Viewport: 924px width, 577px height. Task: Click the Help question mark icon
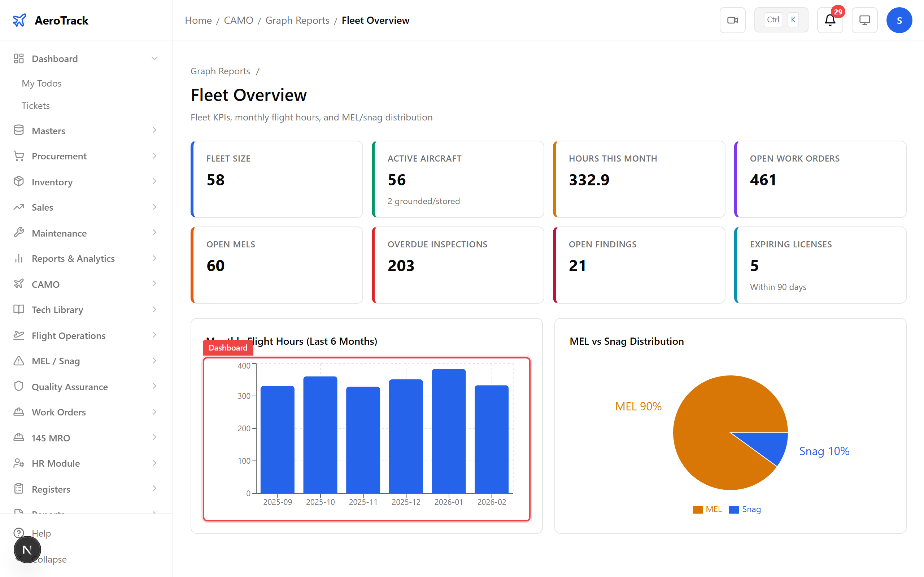[19, 533]
